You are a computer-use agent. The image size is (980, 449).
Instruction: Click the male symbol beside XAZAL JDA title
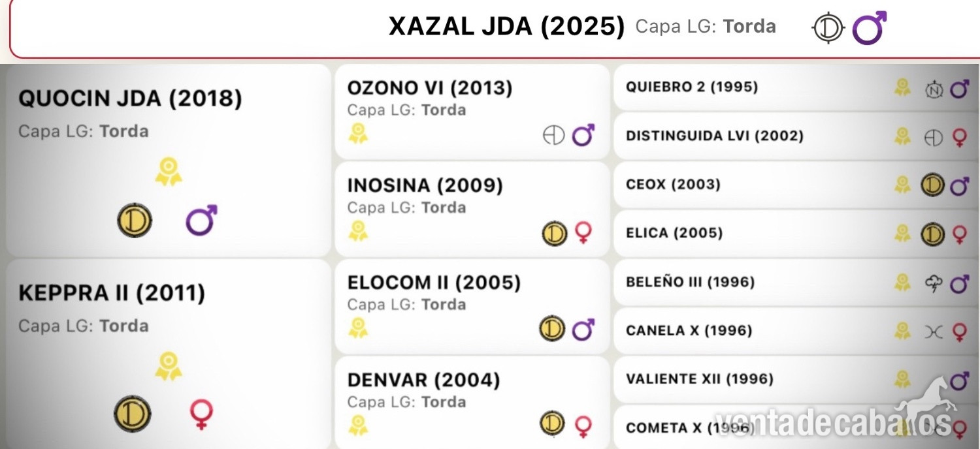point(870,27)
